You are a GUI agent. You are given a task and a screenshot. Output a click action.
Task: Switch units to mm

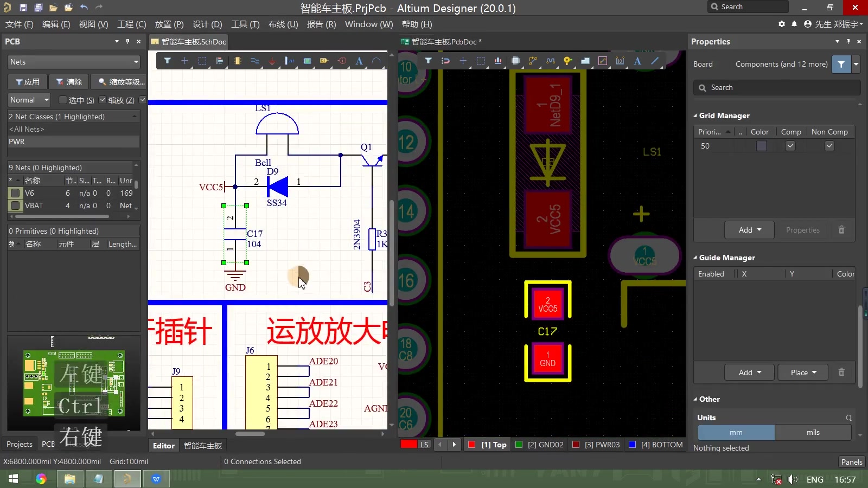coord(736,432)
